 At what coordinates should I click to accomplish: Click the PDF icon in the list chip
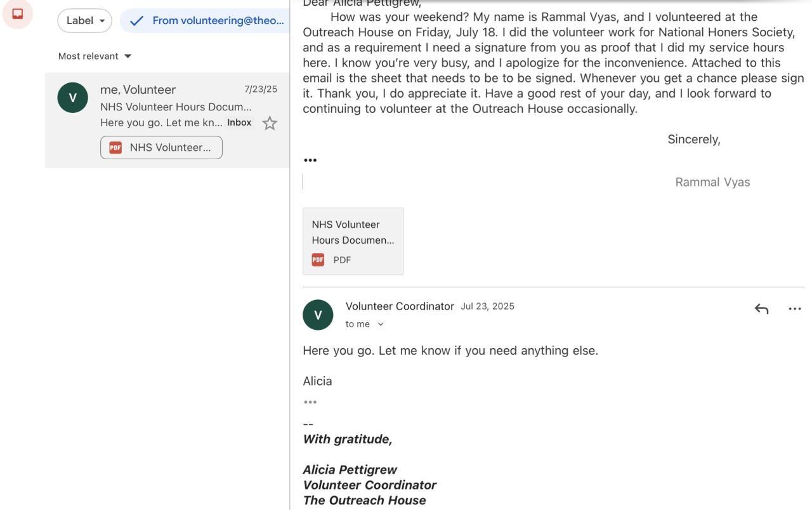coord(115,148)
